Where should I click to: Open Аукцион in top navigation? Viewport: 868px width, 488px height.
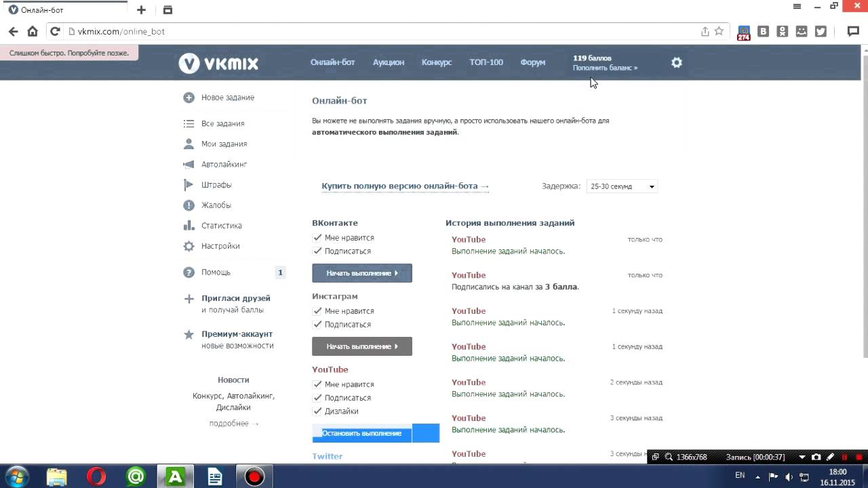389,62
